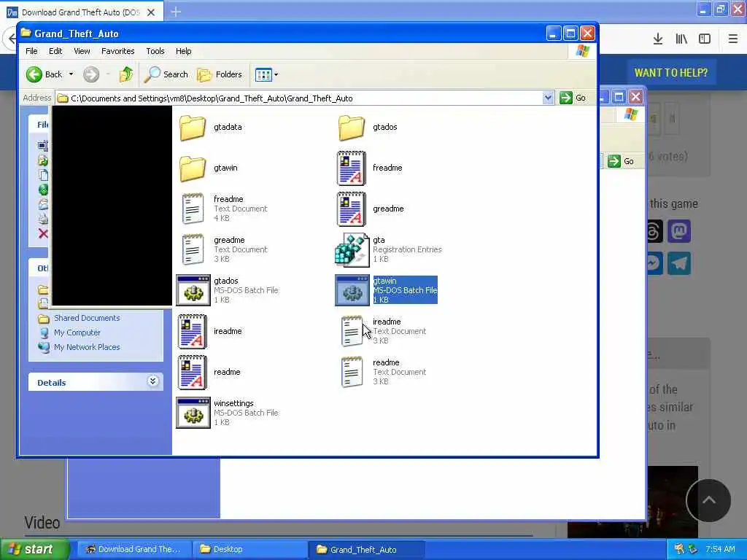Click the Telegram share icon

[x=679, y=263]
